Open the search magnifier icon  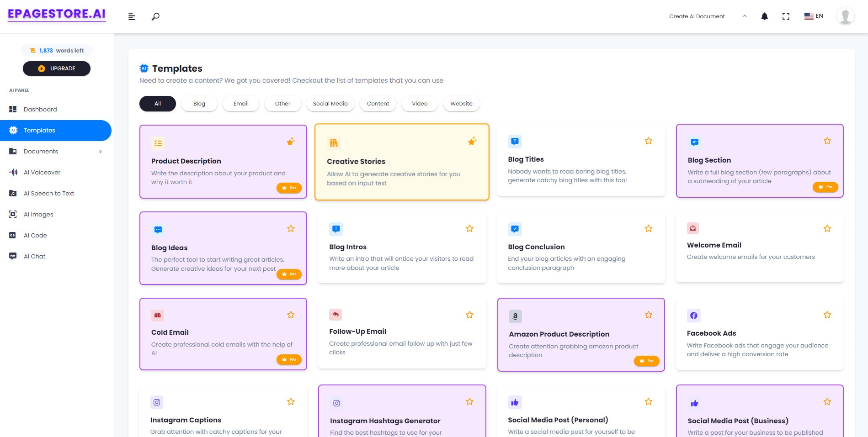(x=155, y=17)
